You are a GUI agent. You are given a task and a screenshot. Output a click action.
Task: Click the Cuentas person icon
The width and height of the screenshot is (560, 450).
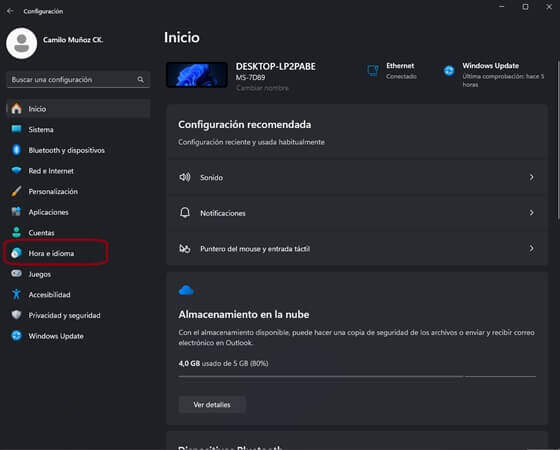(16, 232)
